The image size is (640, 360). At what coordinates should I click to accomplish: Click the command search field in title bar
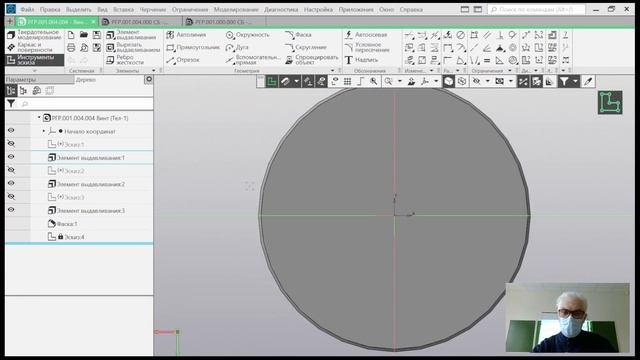536,9
